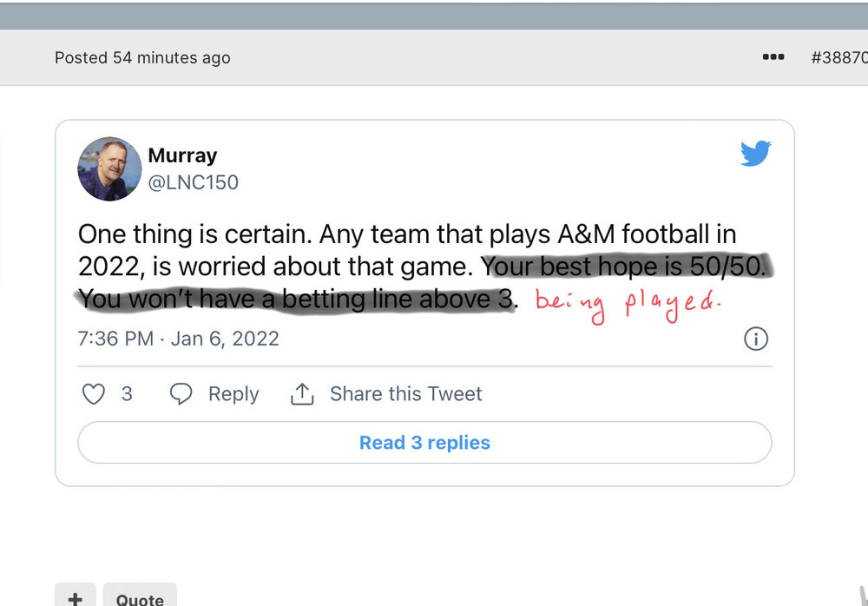Click the Reply speech bubble icon
This screenshot has width=868, height=606.
(x=181, y=394)
